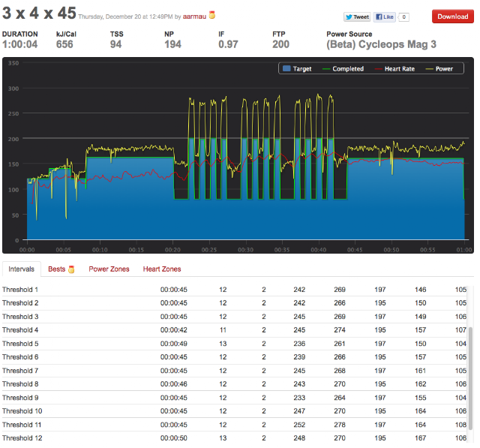Select the Threshold 1 interval row
The height and width of the screenshot is (448, 480).
tap(234, 290)
